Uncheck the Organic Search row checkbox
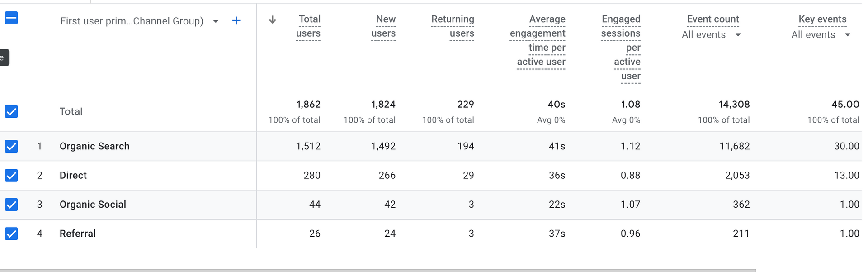 (11, 146)
